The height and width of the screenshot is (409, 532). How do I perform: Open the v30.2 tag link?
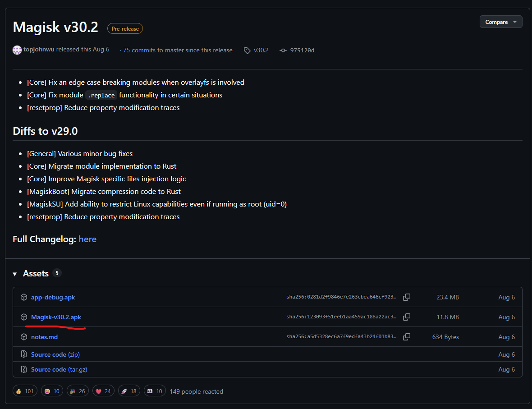click(261, 50)
